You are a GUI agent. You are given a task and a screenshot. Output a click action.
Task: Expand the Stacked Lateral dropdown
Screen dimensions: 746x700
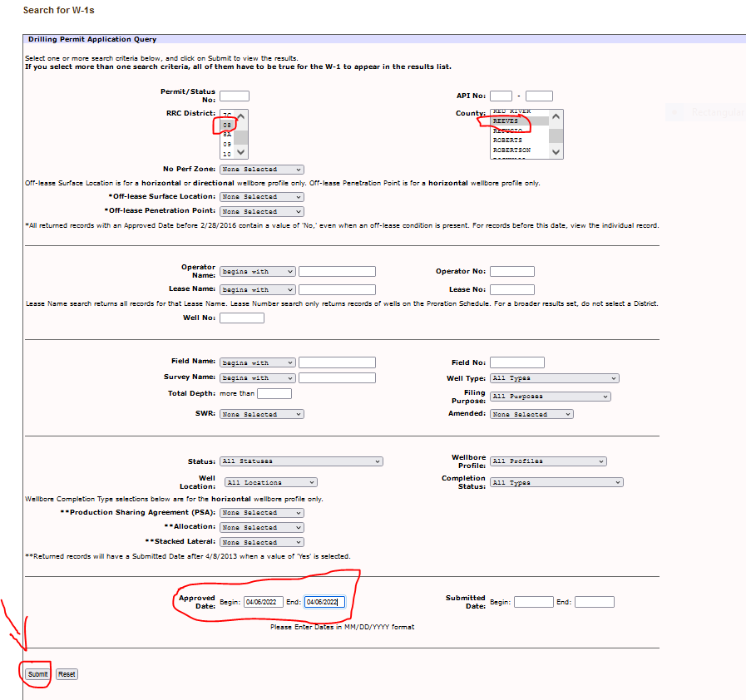tap(262, 543)
